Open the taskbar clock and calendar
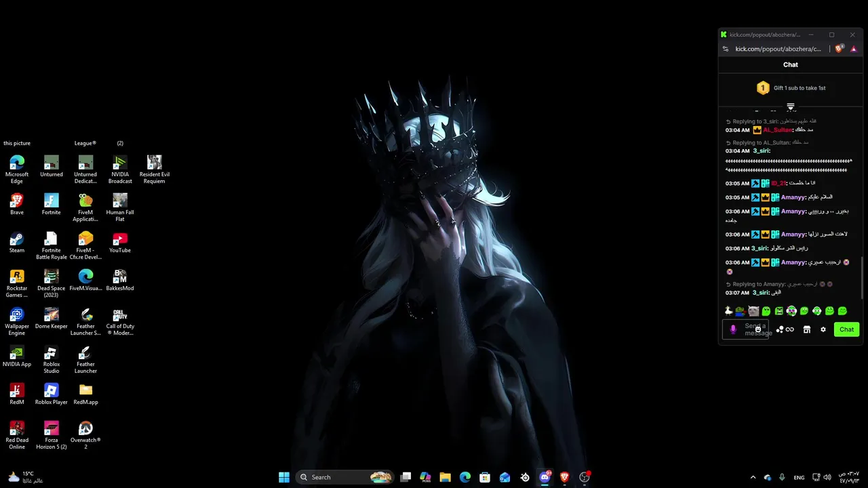The height and width of the screenshot is (488, 868). [849, 477]
